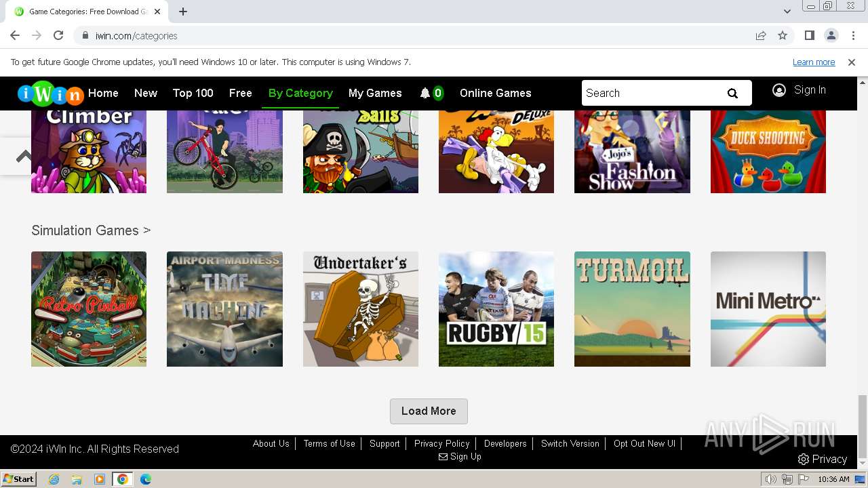Open the Terms of Use footer link
Image resolution: width=868 pixels, height=488 pixels.
[330, 444]
